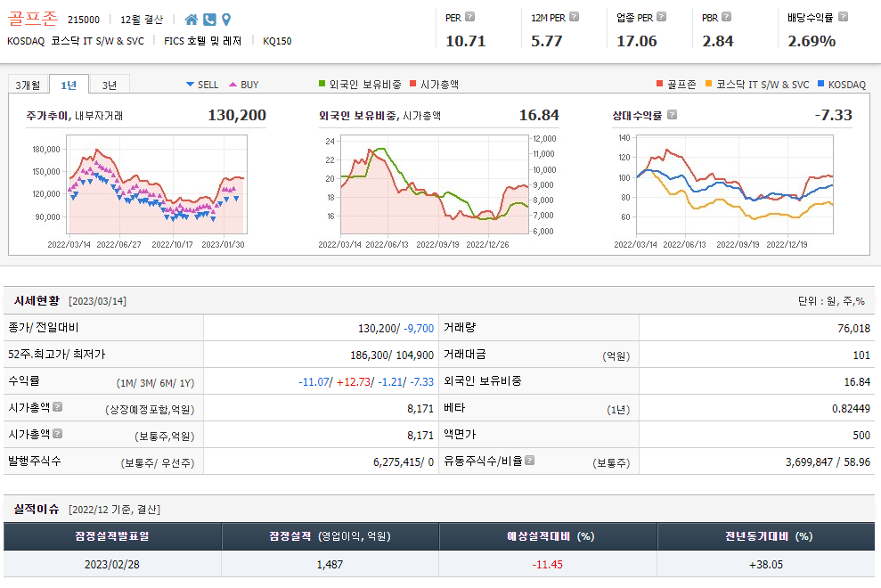Click FICS 호텔 및 레저 classification
Image resolution: width=881 pixels, height=588 pixels.
(x=203, y=41)
